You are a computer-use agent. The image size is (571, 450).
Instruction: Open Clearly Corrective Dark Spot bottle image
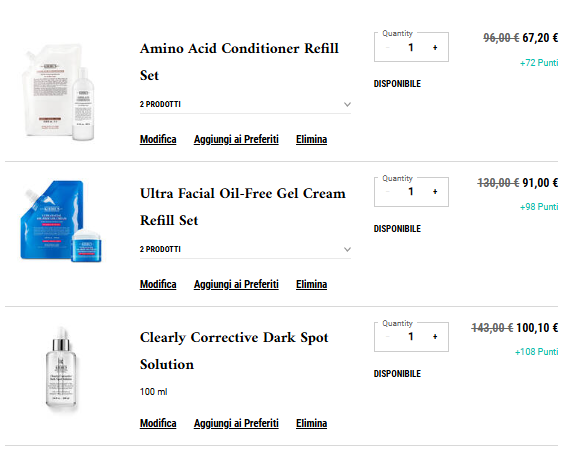tap(61, 368)
